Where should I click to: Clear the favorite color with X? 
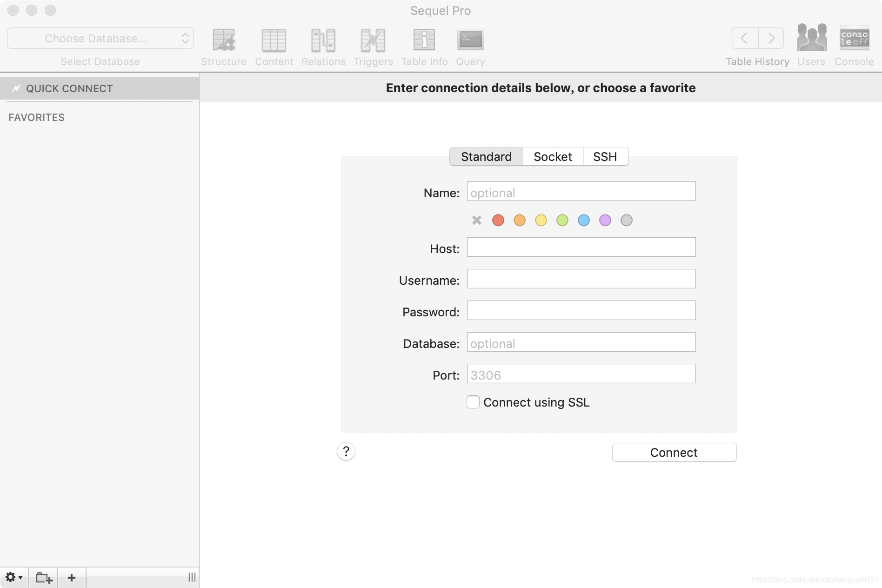point(477,220)
